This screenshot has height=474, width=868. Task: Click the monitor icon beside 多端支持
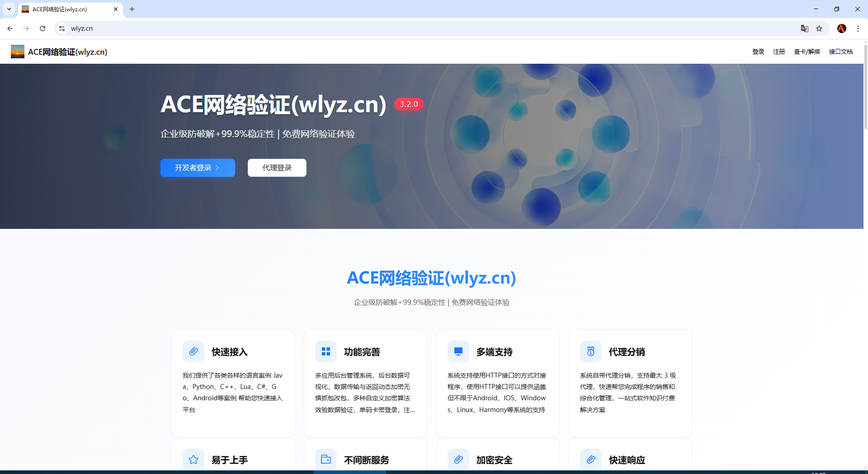(458, 351)
